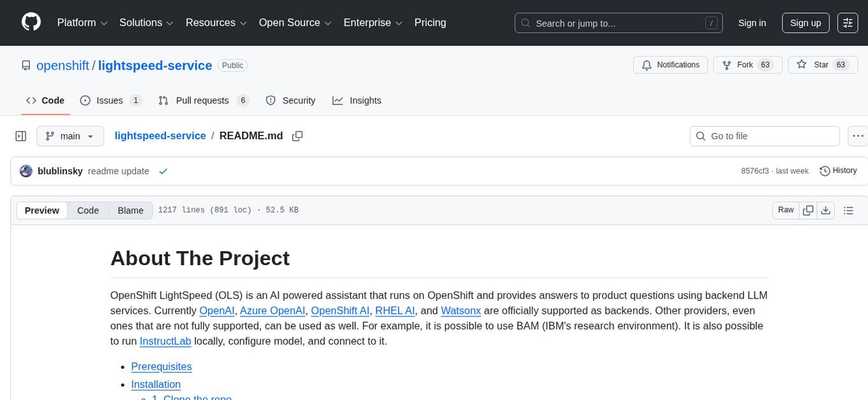
Task: Open the Issues tab
Action: click(x=110, y=100)
